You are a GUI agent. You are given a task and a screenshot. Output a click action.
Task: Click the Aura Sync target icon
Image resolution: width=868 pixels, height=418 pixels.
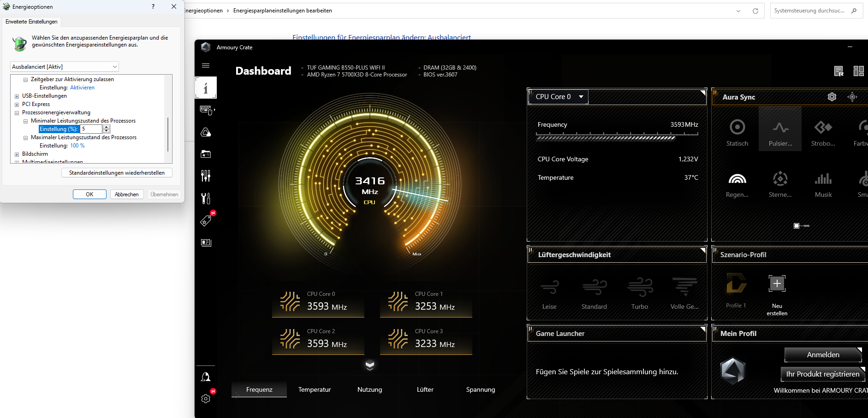pos(852,97)
